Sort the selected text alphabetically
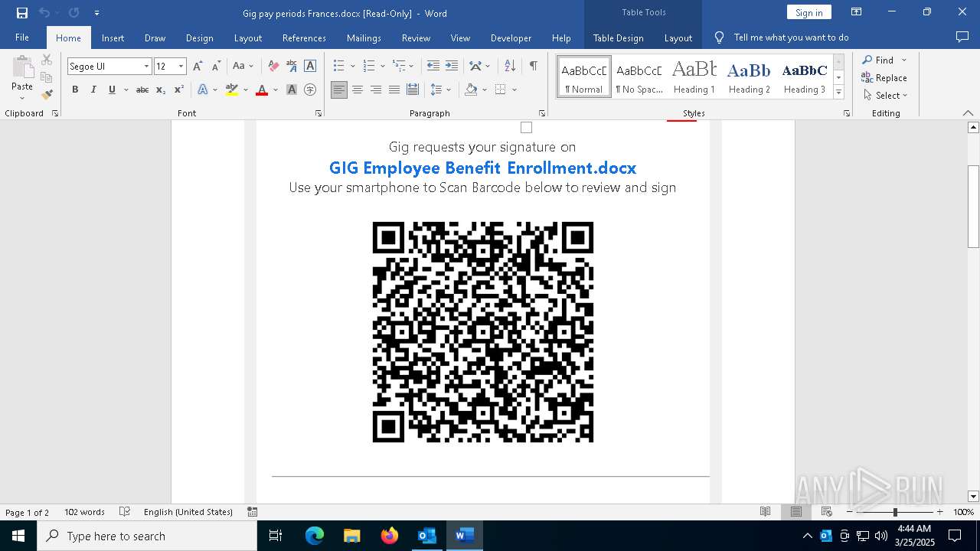This screenshot has width=980, height=551. click(x=511, y=66)
